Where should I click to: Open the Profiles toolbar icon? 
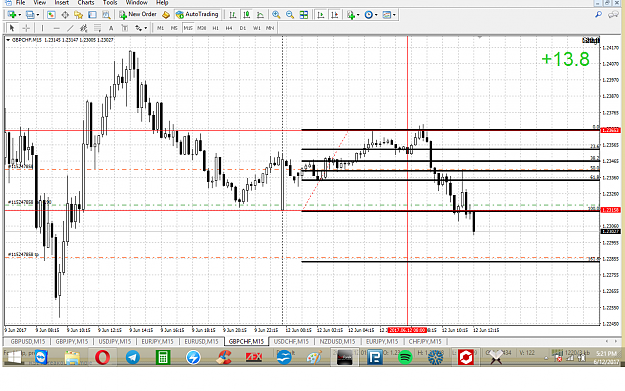point(30,15)
